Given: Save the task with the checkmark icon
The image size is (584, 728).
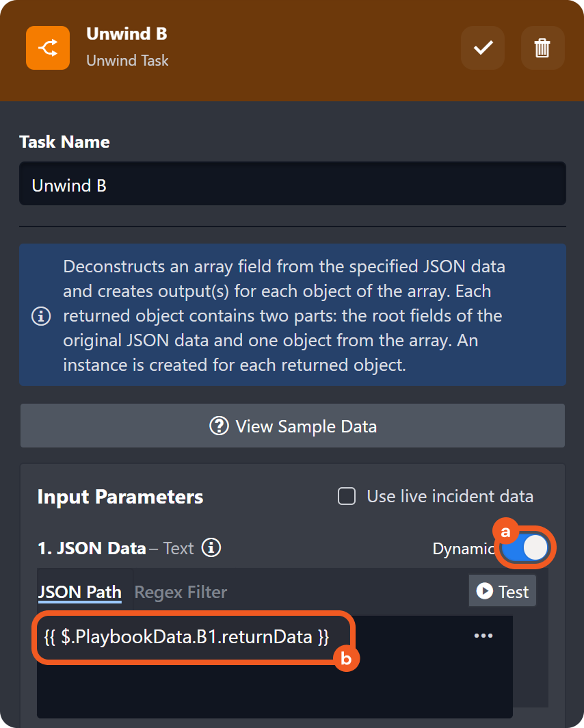Looking at the screenshot, I should pyautogui.click(x=483, y=48).
